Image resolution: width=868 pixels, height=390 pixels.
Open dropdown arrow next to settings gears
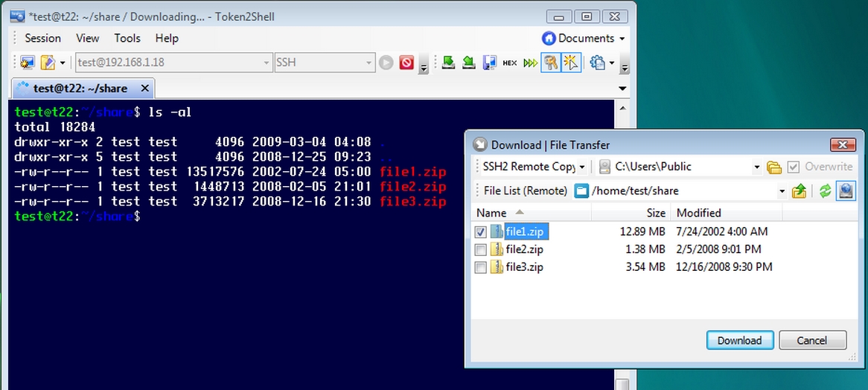[612, 63]
